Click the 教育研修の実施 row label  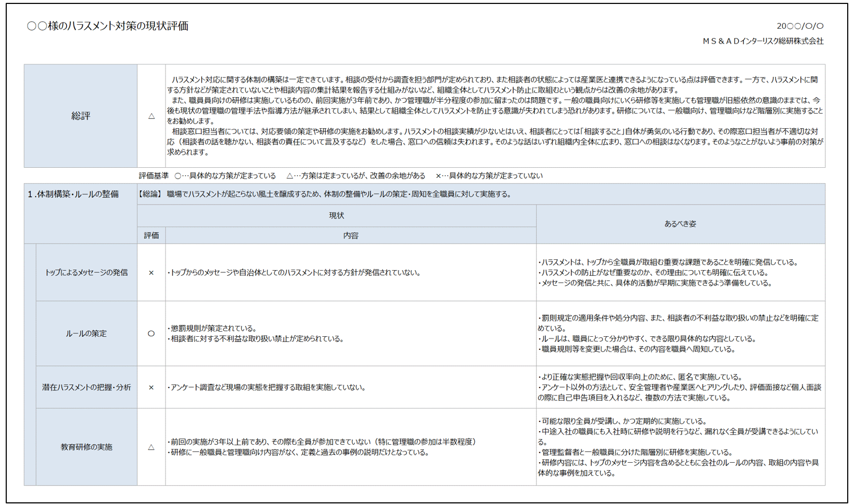tap(86, 447)
